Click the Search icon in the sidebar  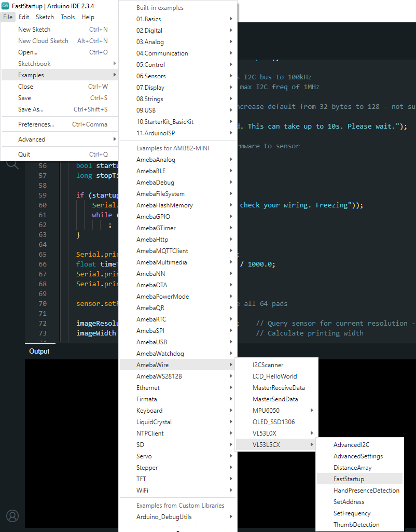pos(12,165)
